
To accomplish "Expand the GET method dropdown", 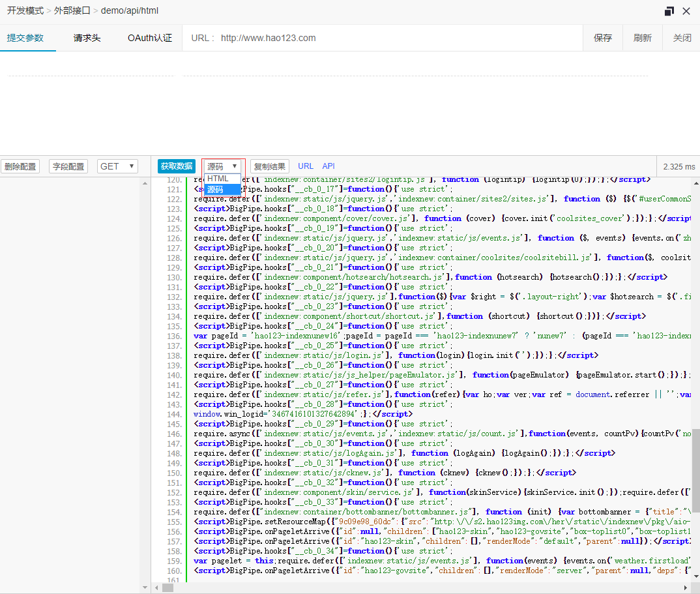I will [117, 166].
